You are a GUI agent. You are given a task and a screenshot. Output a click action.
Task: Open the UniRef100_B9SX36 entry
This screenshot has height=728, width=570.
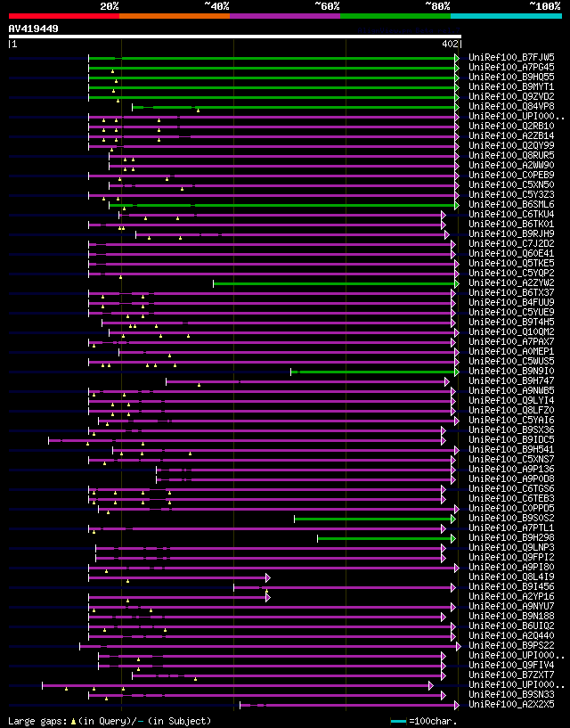pyautogui.click(x=511, y=429)
